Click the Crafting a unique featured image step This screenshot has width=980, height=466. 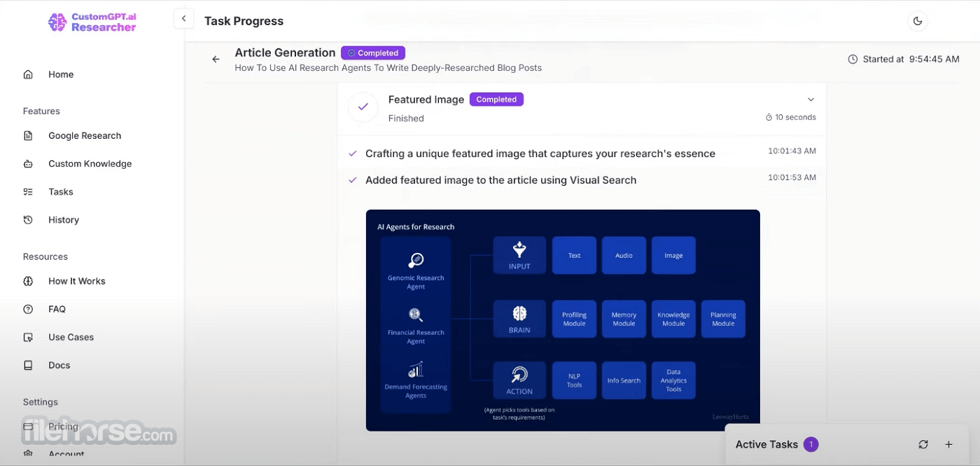[540, 153]
